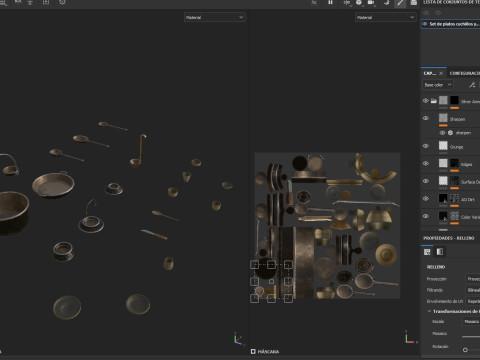Open the Envolvimiento de UV dropdown
Screen dimensions: 480x360
(x=473, y=301)
